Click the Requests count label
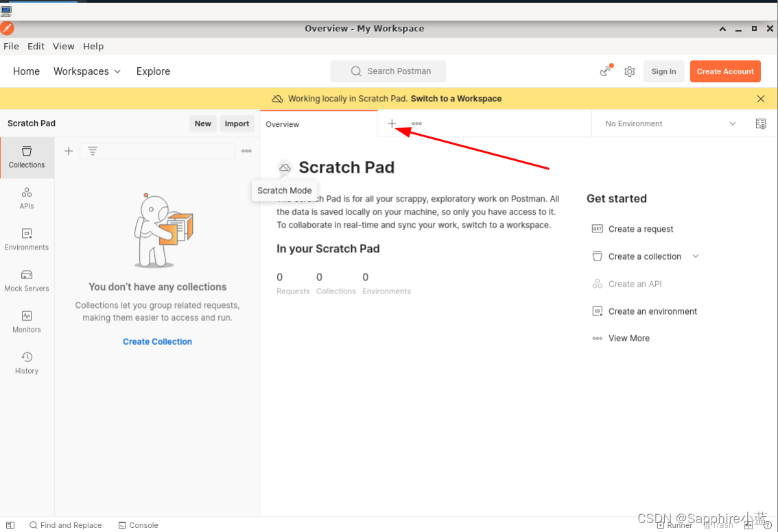The width and height of the screenshot is (778, 532). click(x=293, y=291)
